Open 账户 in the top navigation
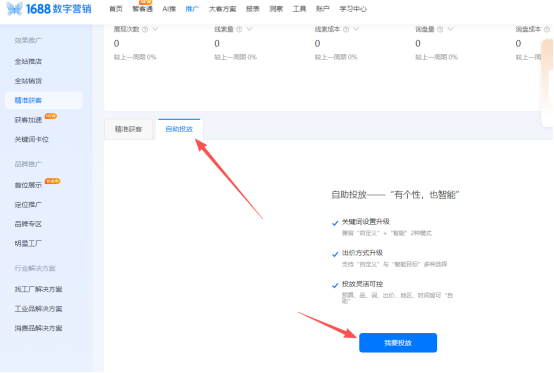 click(323, 9)
